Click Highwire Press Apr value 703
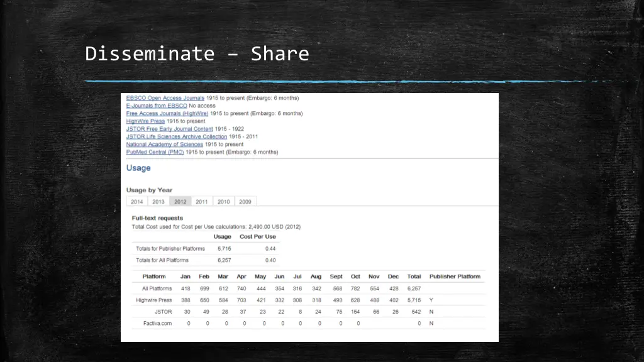Viewport: 644px width, 362px height. click(x=241, y=300)
